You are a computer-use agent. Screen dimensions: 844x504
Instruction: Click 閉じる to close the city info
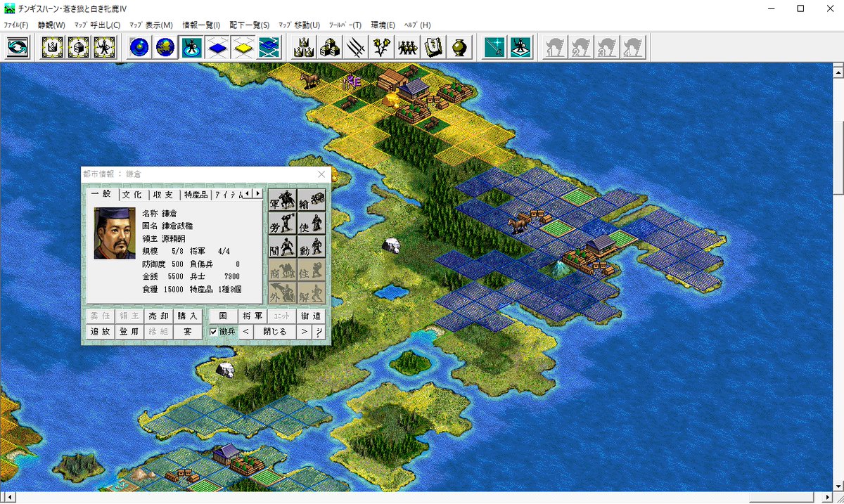coord(275,331)
